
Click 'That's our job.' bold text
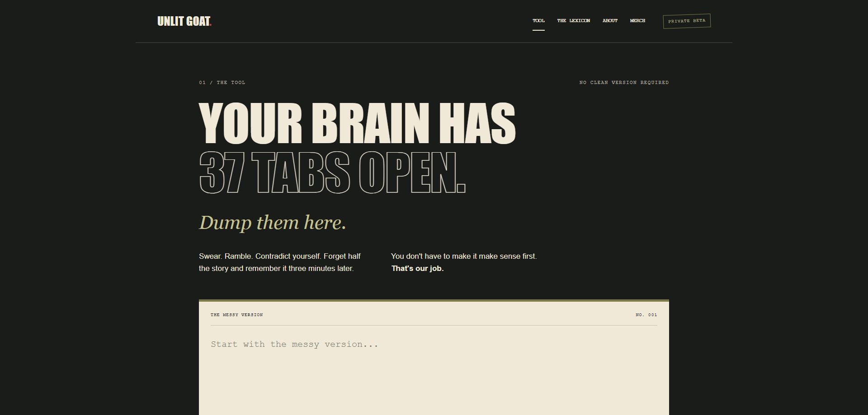pos(417,269)
